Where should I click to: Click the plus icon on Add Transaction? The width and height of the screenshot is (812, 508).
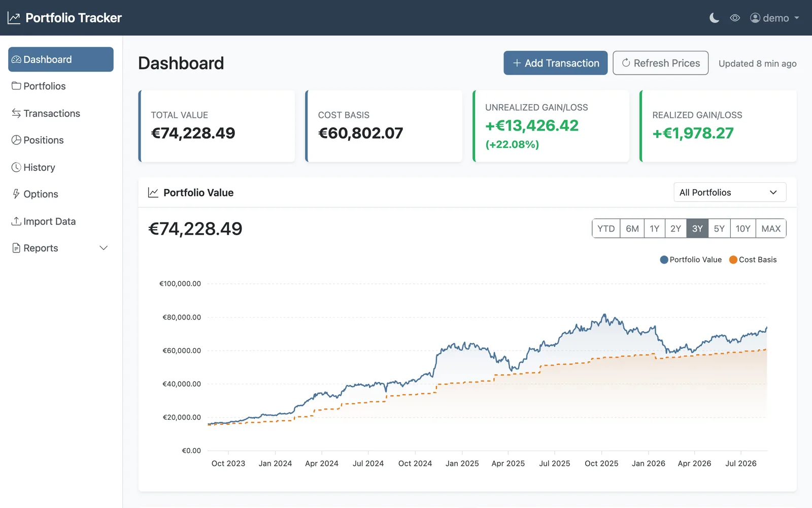pyautogui.click(x=517, y=63)
